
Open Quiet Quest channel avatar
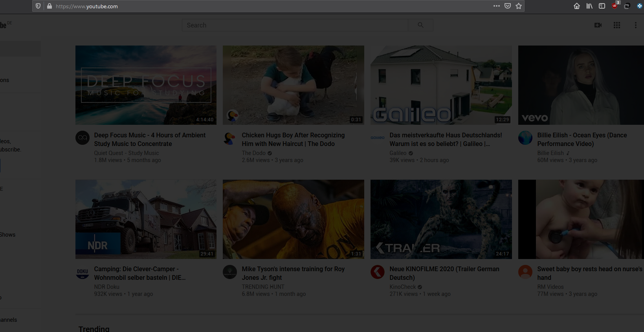tap(83, 138)
